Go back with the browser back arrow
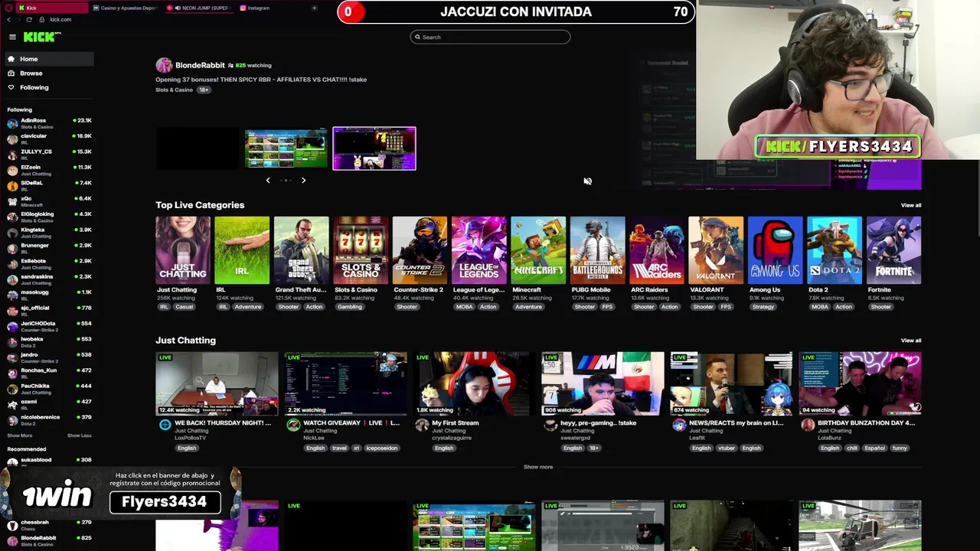980x551 pixels. [8, 19]
